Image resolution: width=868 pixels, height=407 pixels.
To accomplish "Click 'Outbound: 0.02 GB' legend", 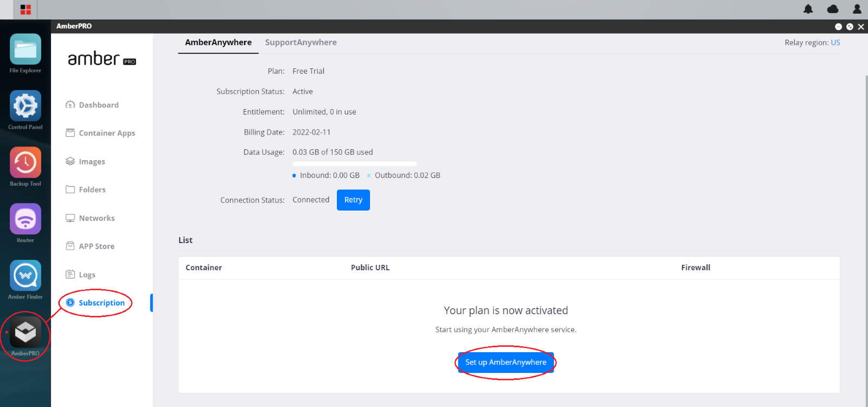I will 407,175.
